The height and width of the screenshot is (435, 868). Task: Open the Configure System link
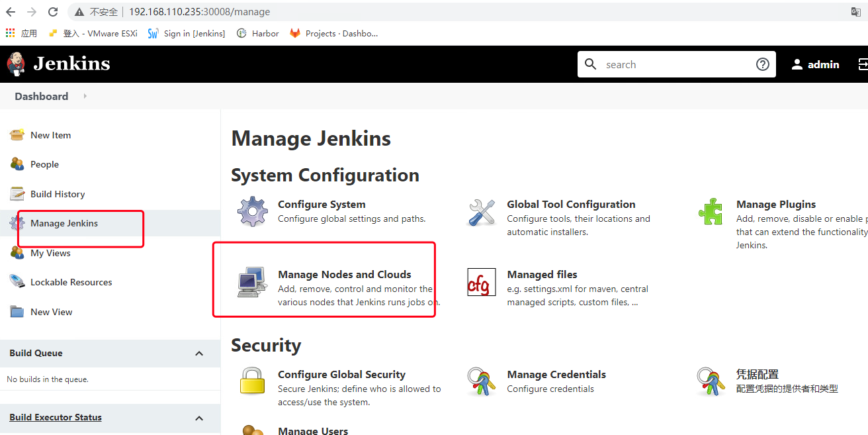(322, 205)
